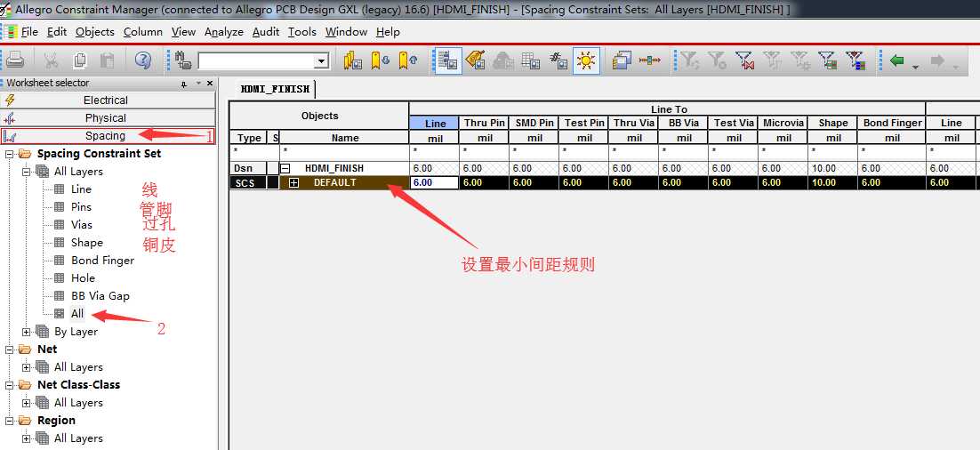Click the funnel with blue-green table icon
This screenshot has height=450, width=980.
point(855,60)
